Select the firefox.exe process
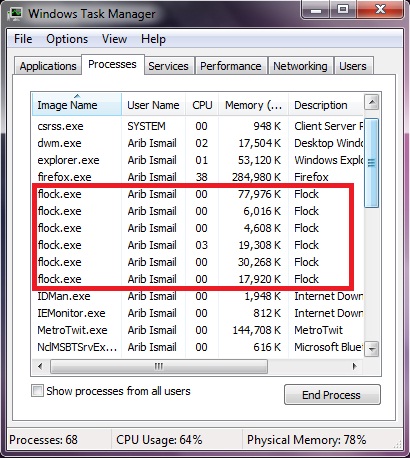The width and height of the screenshot is (410, 458). tap(197, 177)
